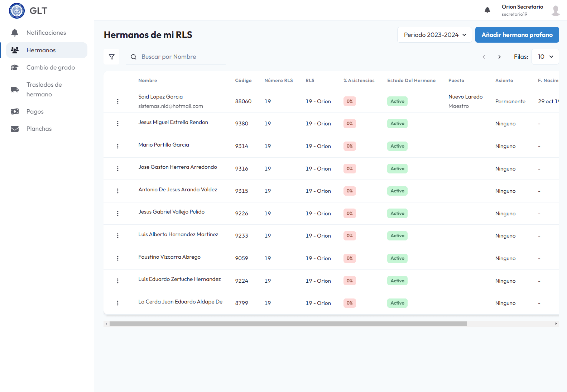Click Añadir hermano profano button
Screen dimensions: 567x392
pos(517,35)
